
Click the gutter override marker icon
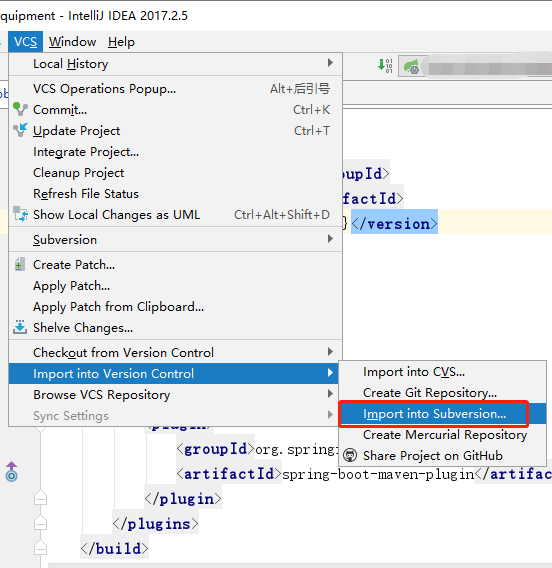tap(12, 472)
